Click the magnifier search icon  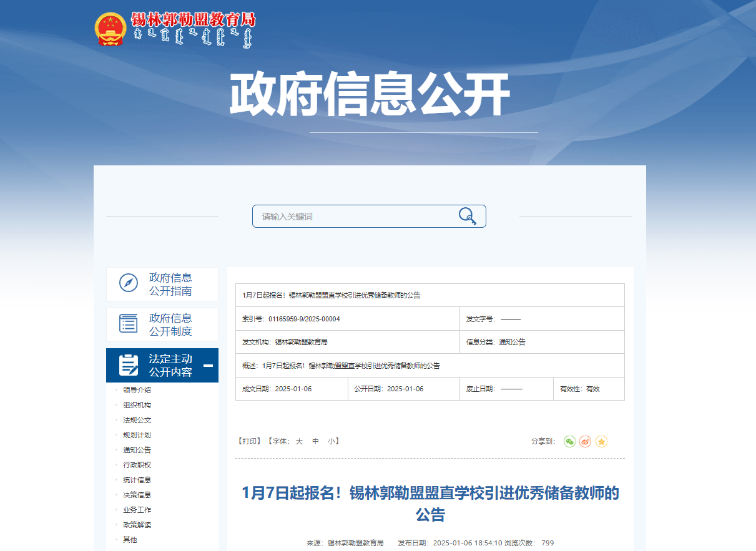click(468, 217)
